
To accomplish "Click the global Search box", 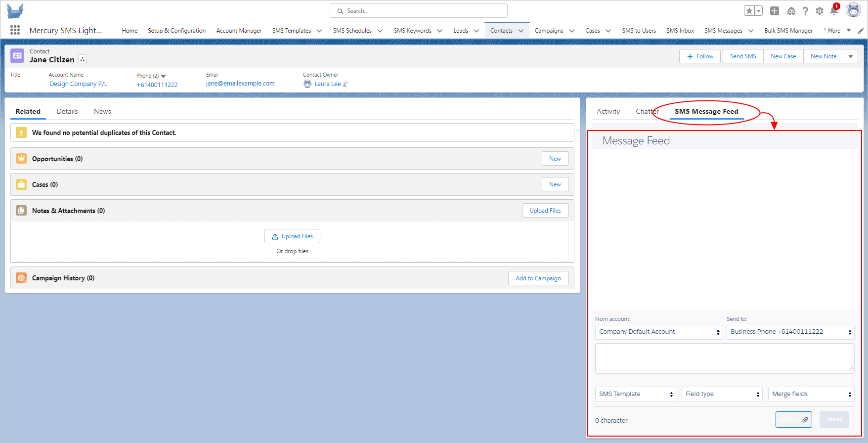I will (x=419, y=11).
